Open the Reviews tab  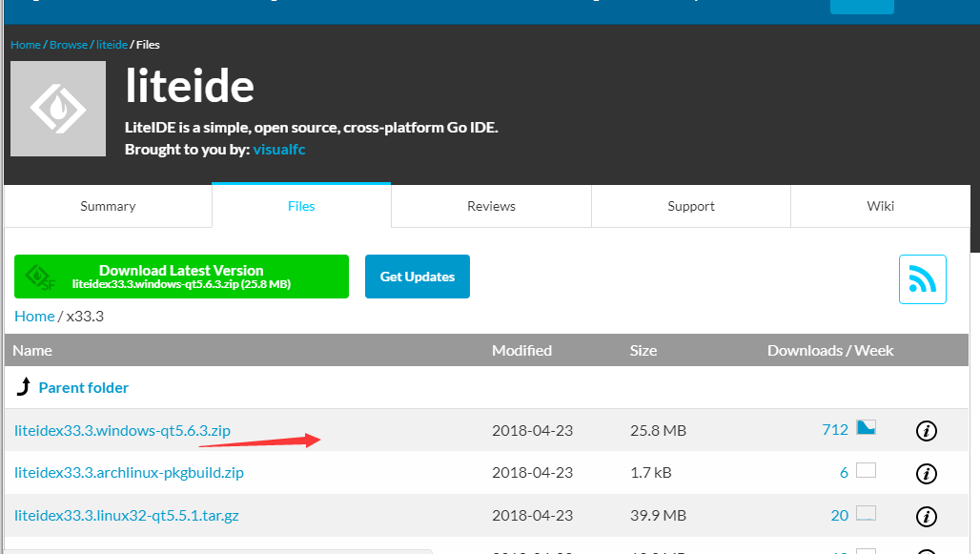pyautogui.click(x=491, y=206)
